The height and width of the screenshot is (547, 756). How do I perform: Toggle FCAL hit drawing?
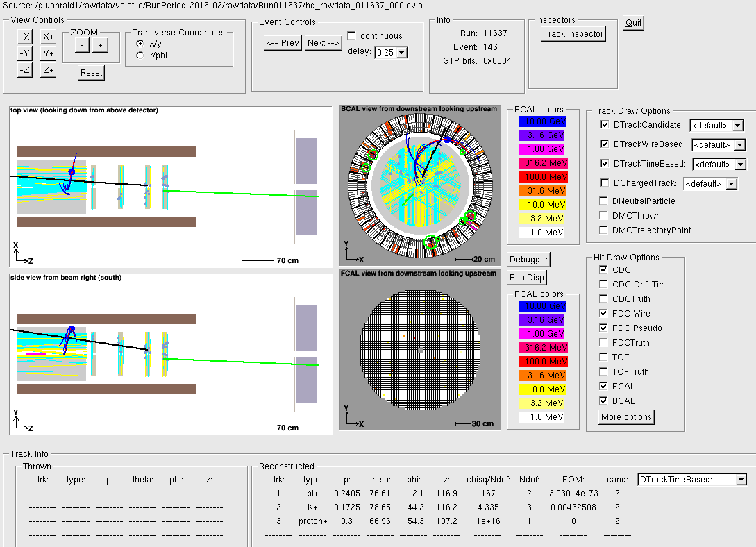[x=603, y=386]
